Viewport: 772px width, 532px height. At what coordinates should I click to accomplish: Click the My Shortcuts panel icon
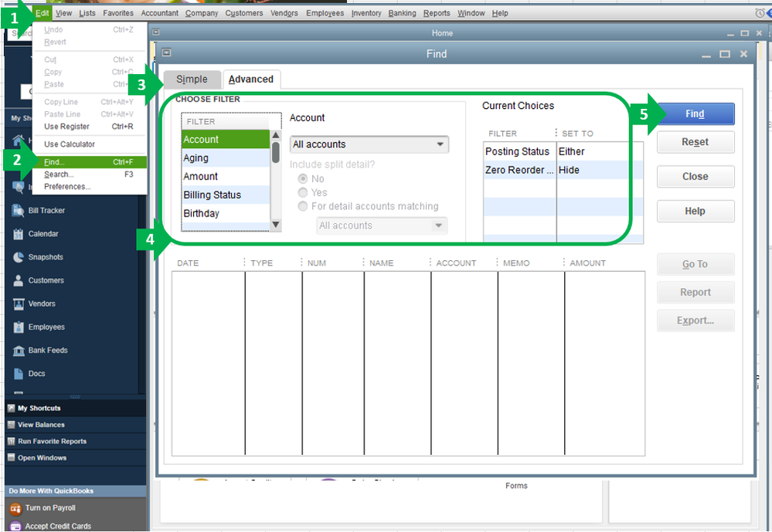click(12, 408)
